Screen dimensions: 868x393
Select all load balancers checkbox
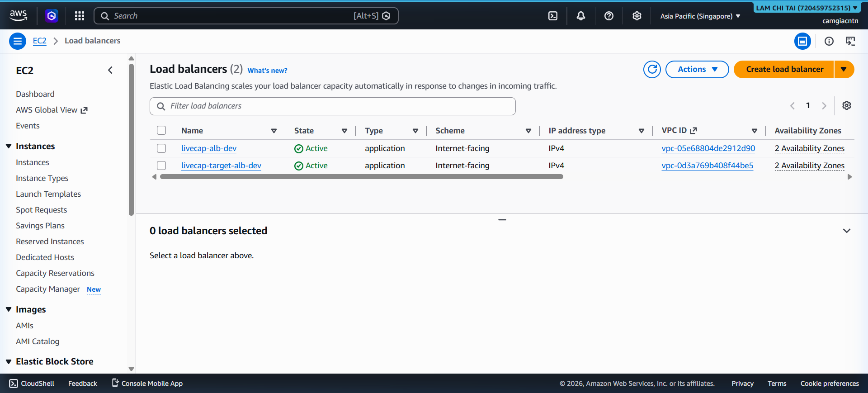point(161,131)
